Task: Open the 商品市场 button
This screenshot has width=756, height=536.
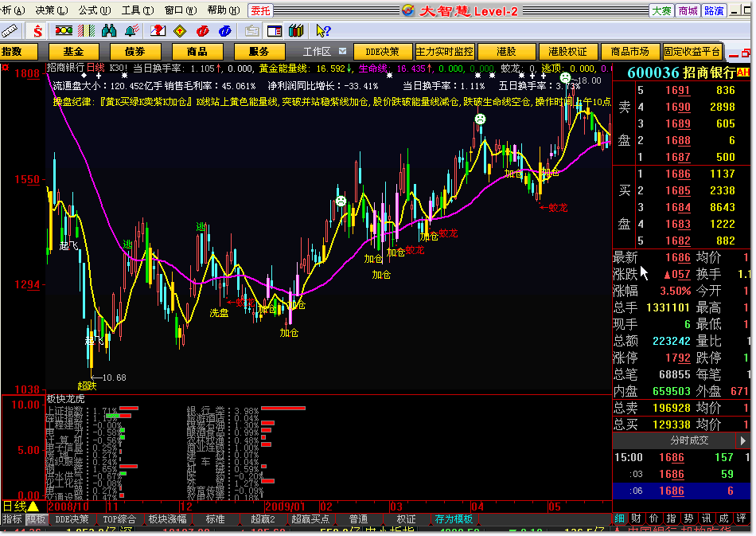Action: [629, 52]
